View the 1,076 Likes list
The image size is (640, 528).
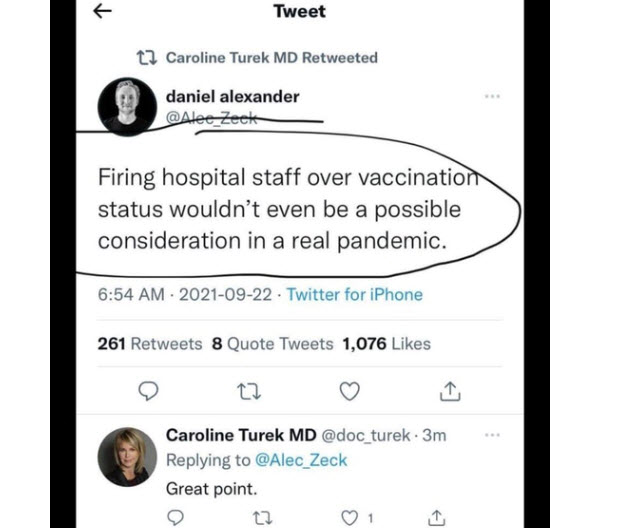(x=386, y=343)
